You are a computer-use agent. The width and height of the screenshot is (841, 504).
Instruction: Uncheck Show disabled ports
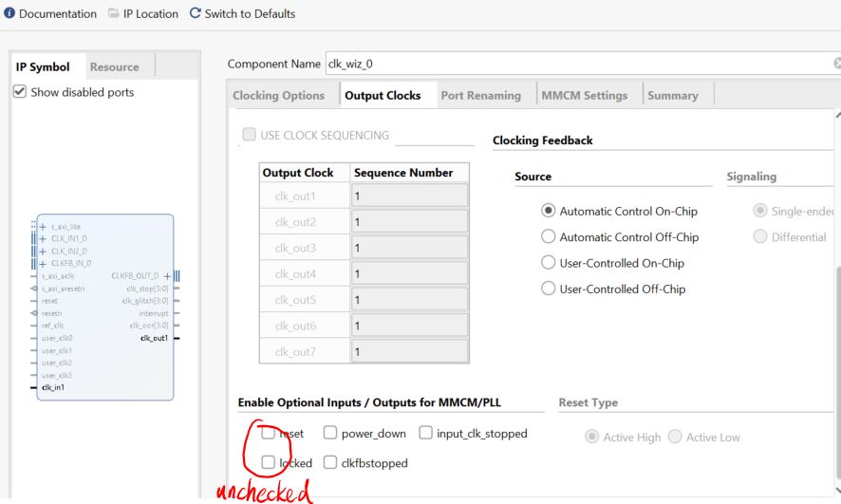(x=20, y=92)
